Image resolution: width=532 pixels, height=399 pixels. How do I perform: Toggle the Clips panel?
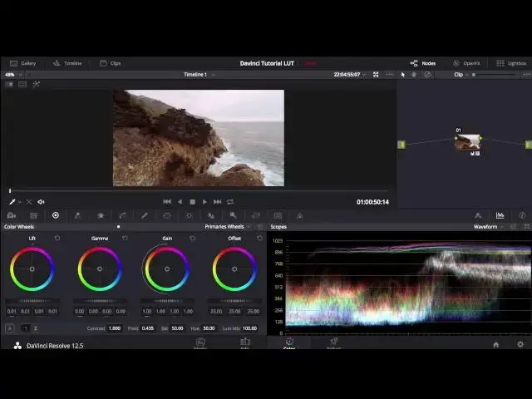[x=111, y=63]
